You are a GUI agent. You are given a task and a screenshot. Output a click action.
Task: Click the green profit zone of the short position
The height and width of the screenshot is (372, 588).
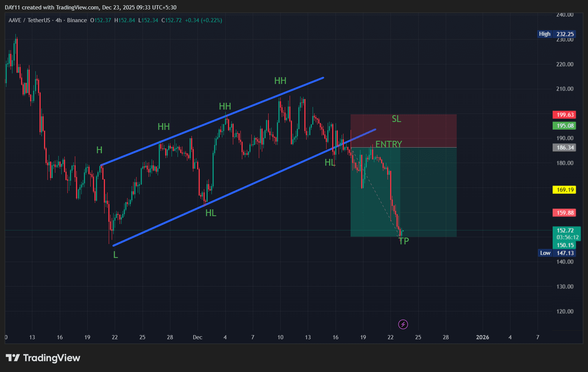pyautogui.click(x=403, y=192)
